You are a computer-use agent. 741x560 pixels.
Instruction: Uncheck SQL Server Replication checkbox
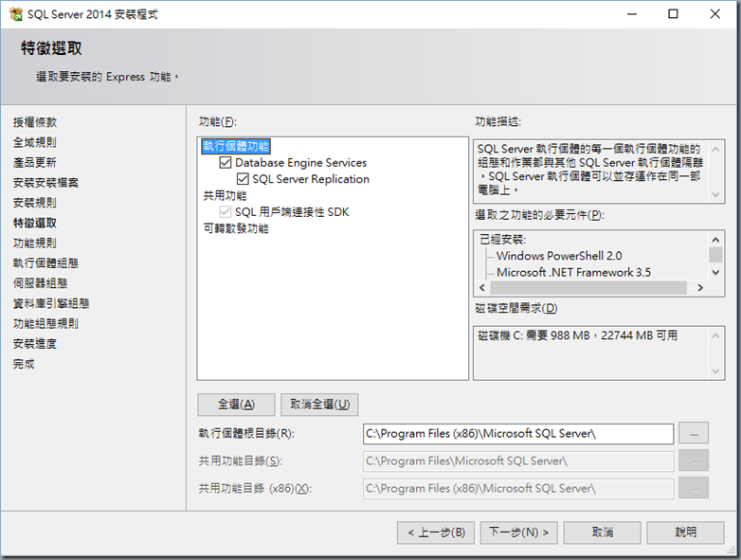(x=243, y=179)
